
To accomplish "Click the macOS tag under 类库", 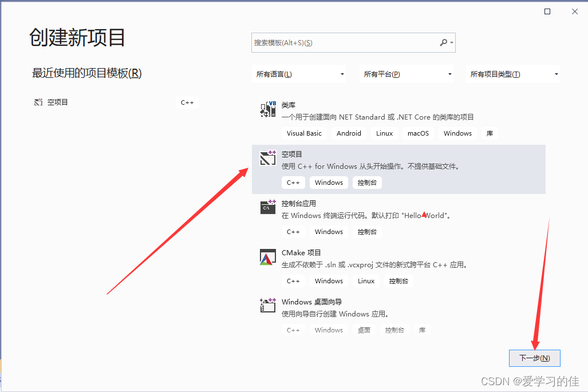I will point(418,133).
